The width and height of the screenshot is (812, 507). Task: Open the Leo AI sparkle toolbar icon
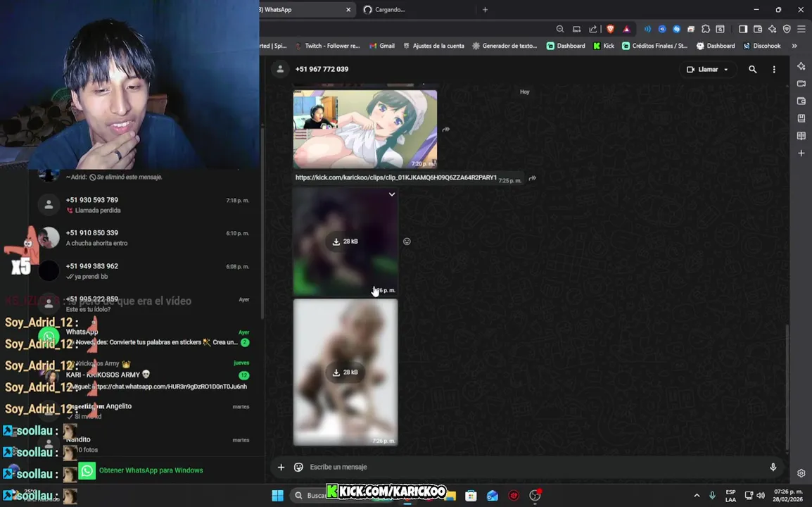772,29
